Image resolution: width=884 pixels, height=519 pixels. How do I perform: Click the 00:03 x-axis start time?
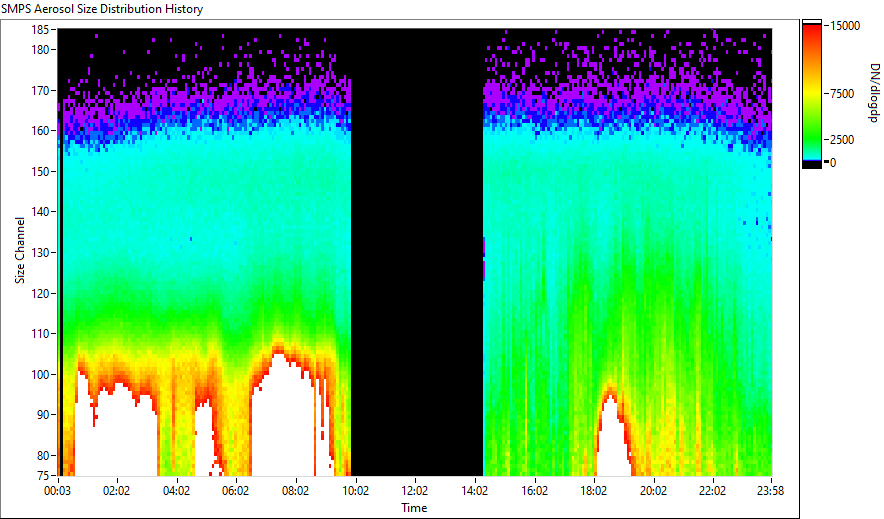pos(58,491)
